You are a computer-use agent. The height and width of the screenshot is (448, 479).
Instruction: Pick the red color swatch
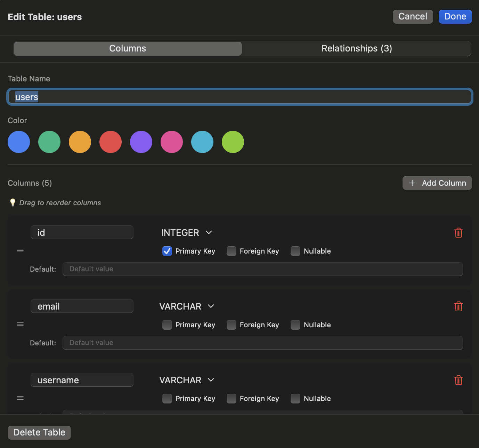click(111, 142)
